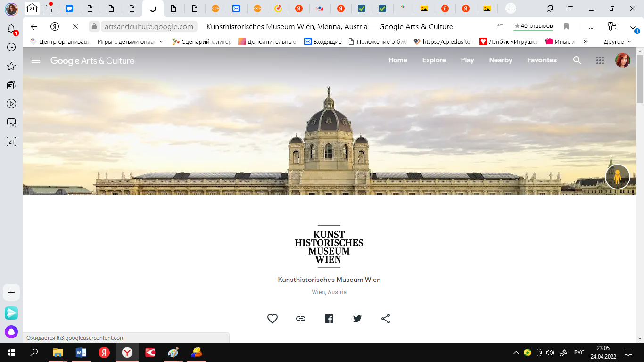
Task: Open reader mode icon in address bar
Action: click(500, 26)
